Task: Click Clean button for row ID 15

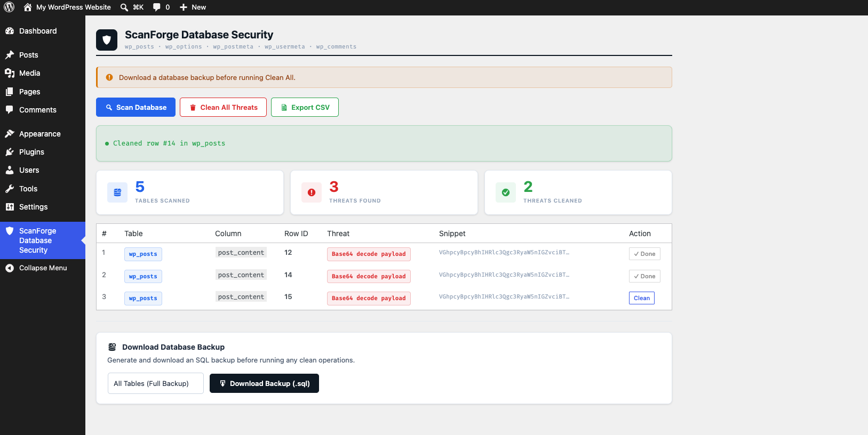Action: (x=642, y=298)
